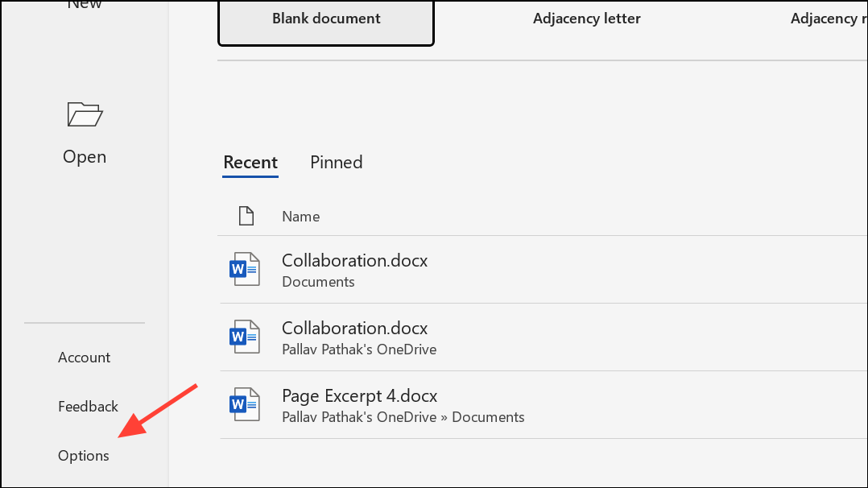The height and width of the screenshot is (488, 868).
Task: Click the Open label in the sidebar
Action: 85,157
